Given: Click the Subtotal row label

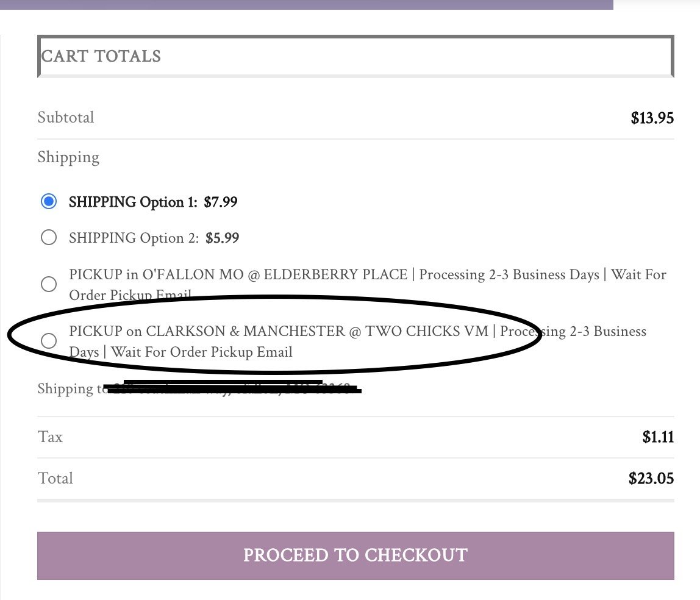Looking at the screenshot, I should (x=66, y=118).
